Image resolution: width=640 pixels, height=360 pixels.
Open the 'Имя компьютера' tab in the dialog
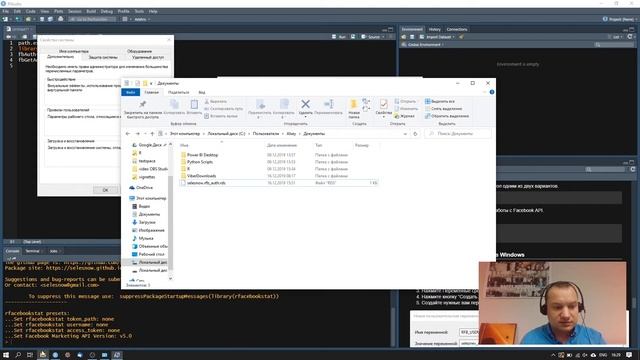pyautogui.click(x=73, y=51)
